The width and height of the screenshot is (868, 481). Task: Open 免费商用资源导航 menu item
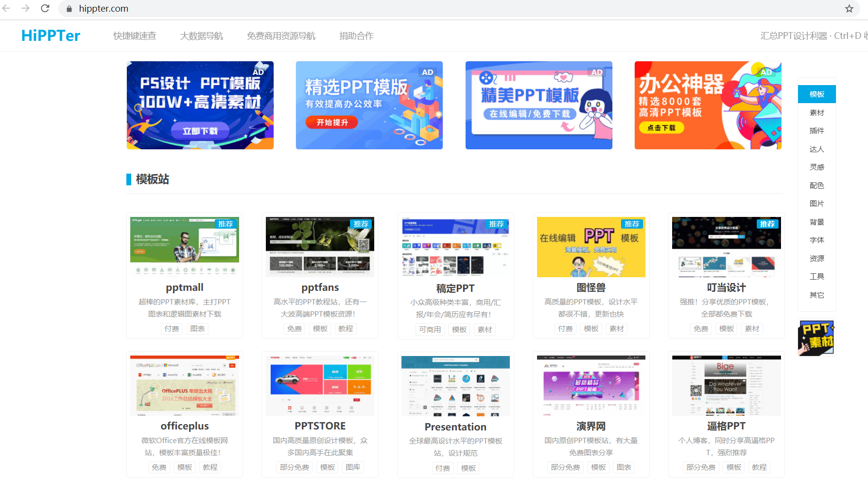(x=281, y=36)
